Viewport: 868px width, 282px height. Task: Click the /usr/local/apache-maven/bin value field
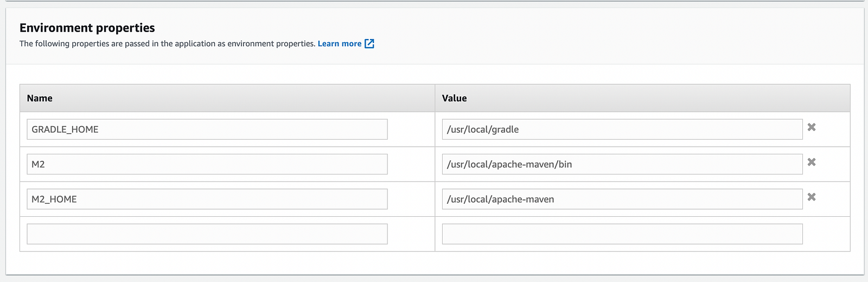coord(622,164)
